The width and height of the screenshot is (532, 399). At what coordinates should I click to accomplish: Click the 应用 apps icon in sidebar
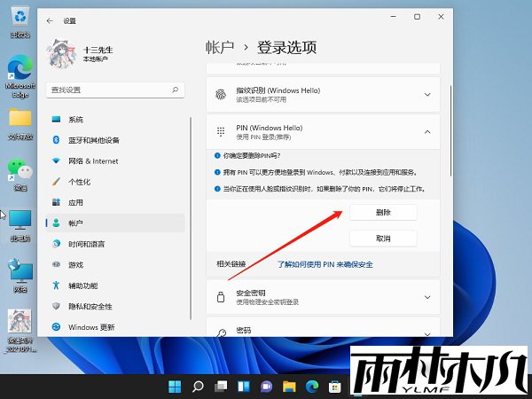click(x=56, y=202)
